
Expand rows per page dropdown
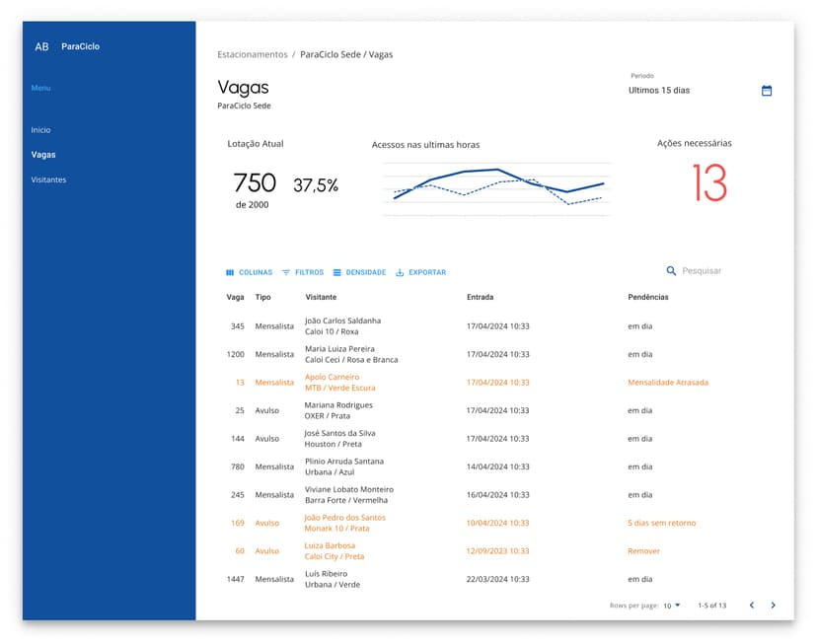pyautogui.click(x=672, y=606)
